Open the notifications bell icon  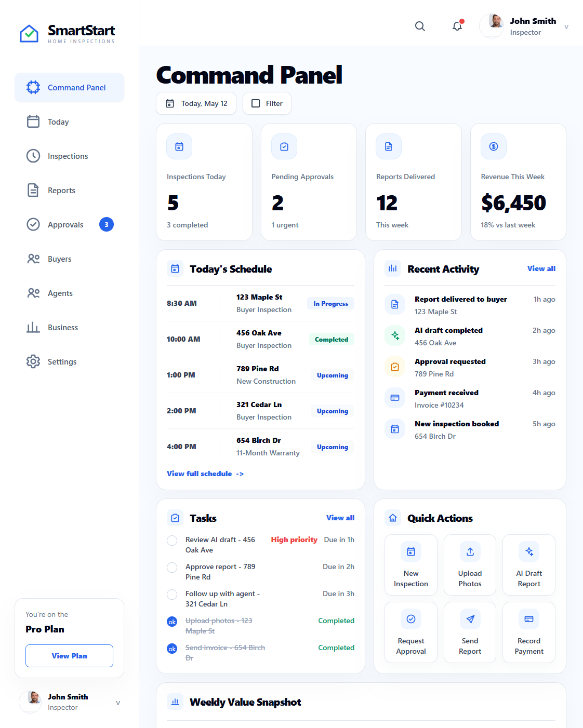457,26
